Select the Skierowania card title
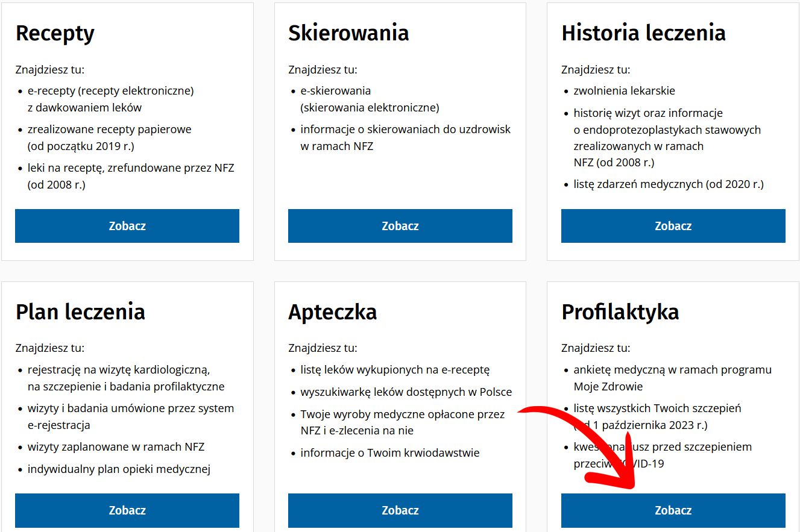This screenshot has width=800, height=532. [x=348, y=33]
